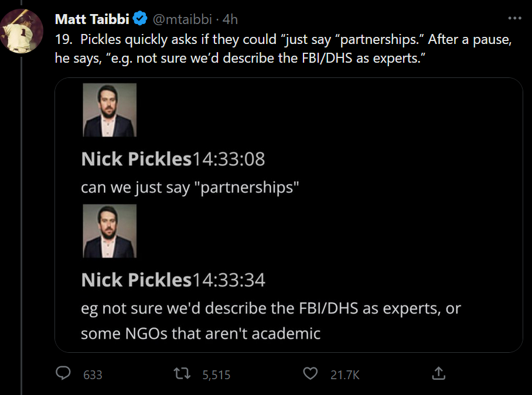Click the 5,515 retweets count
Viewport: 532px width, 395px height.
point(216,374)
